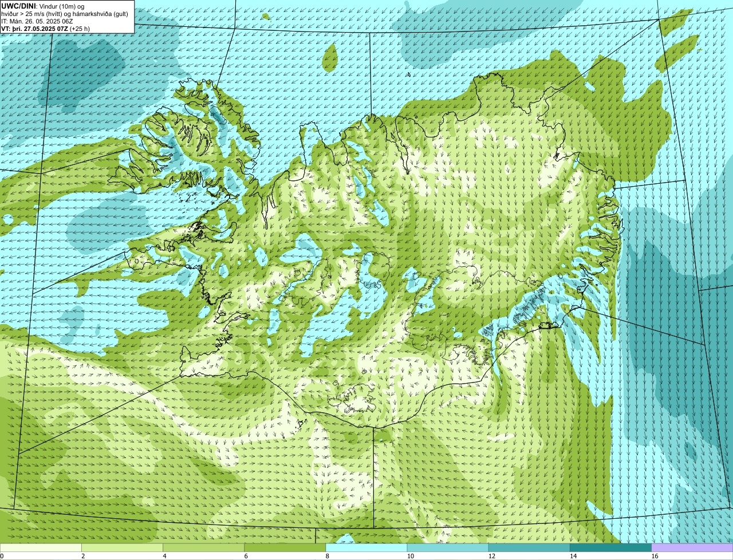Pick the light green 4–6 m/s legend swatch

(203, 547)
